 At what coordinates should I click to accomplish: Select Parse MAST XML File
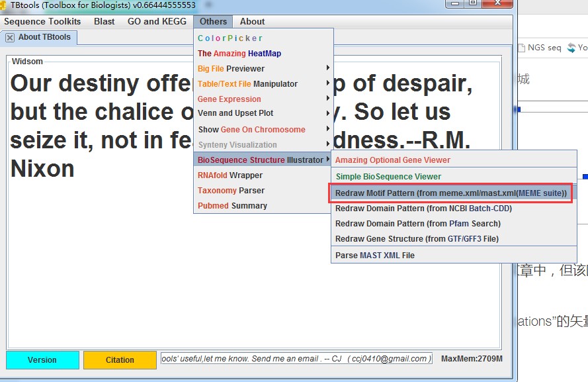point(375,256)
